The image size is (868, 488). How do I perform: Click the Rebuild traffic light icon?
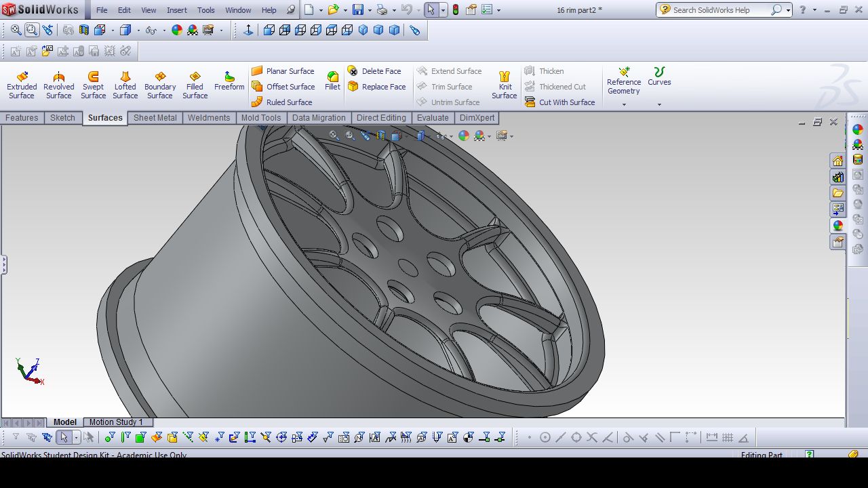pos(455,10)
